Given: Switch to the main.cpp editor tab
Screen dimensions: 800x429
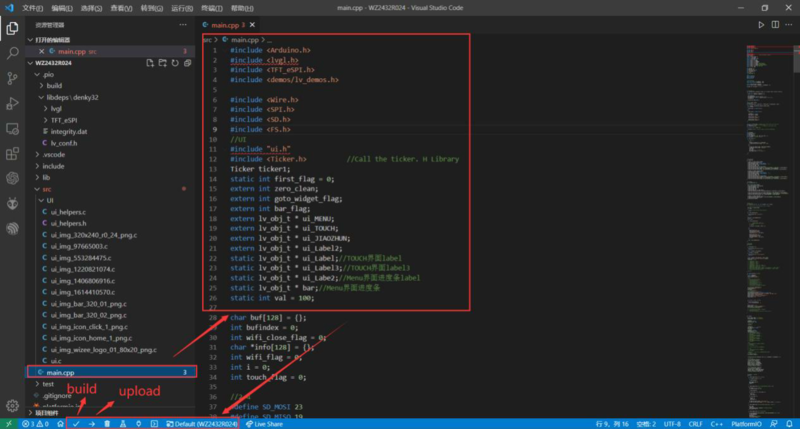Looking at the screenshot, I should 228,24.
